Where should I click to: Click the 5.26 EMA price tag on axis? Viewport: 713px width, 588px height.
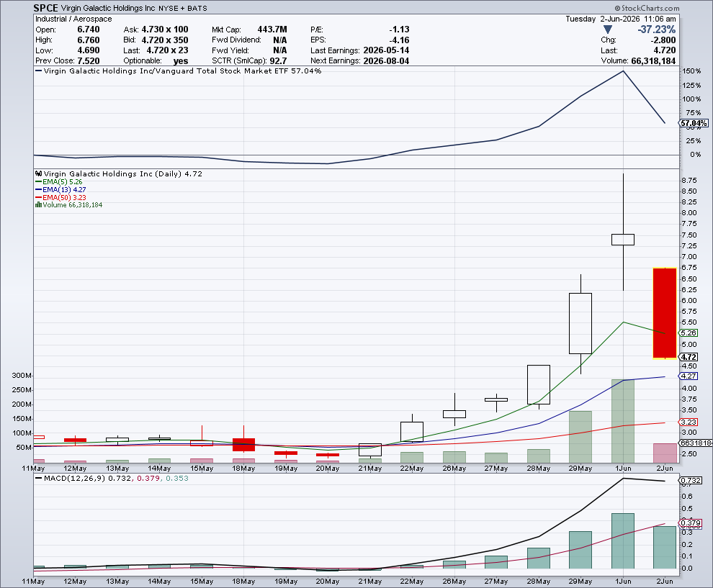pyautogui.click(x=689, y=333)
